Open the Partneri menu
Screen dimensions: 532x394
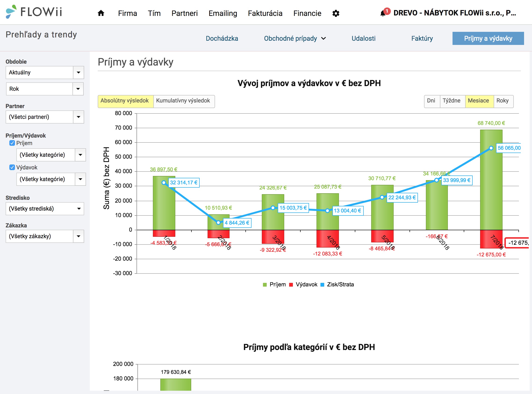[x=185, y=13]
